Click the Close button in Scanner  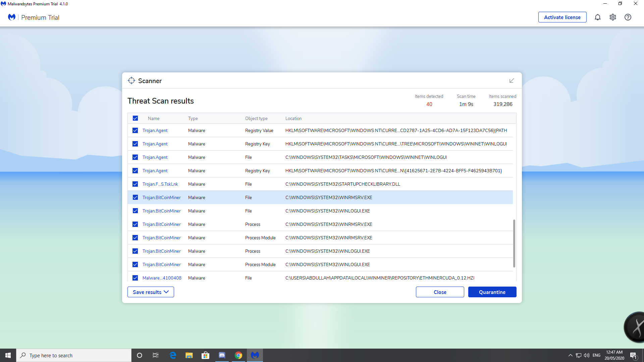coord(440,292)
